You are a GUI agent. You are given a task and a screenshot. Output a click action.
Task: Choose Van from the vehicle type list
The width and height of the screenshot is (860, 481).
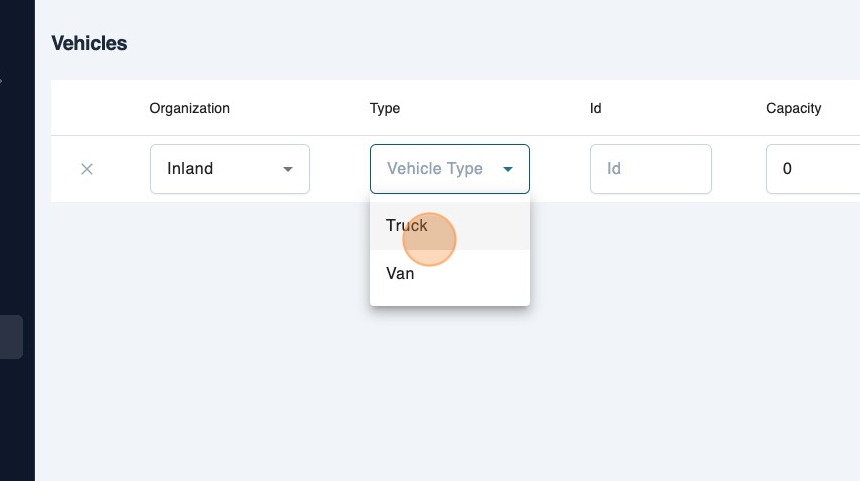point(400,273)
